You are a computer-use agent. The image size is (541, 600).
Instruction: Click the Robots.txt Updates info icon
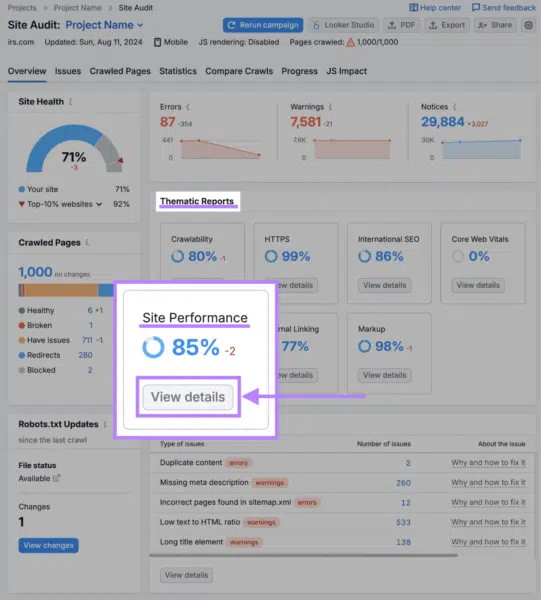pos(105,424)
